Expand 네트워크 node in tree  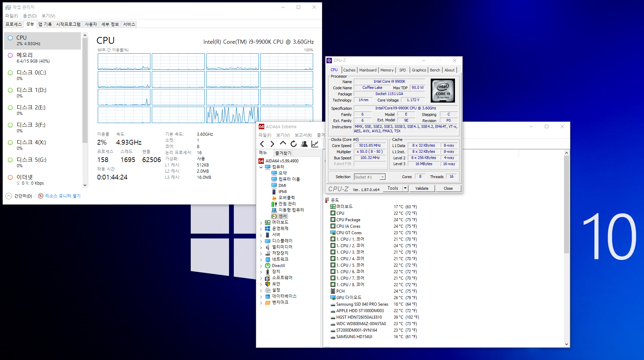point(261,259)
